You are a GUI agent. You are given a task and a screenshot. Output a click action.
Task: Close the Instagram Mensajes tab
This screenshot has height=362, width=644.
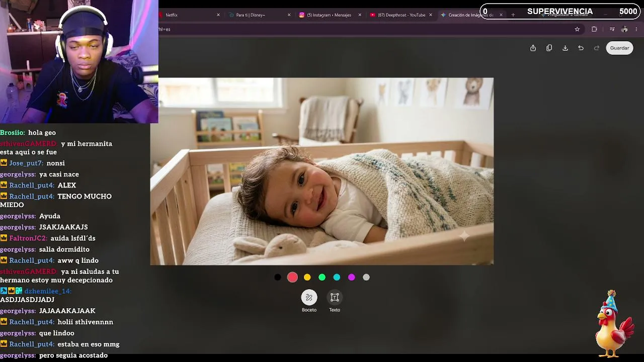point(360,15)
